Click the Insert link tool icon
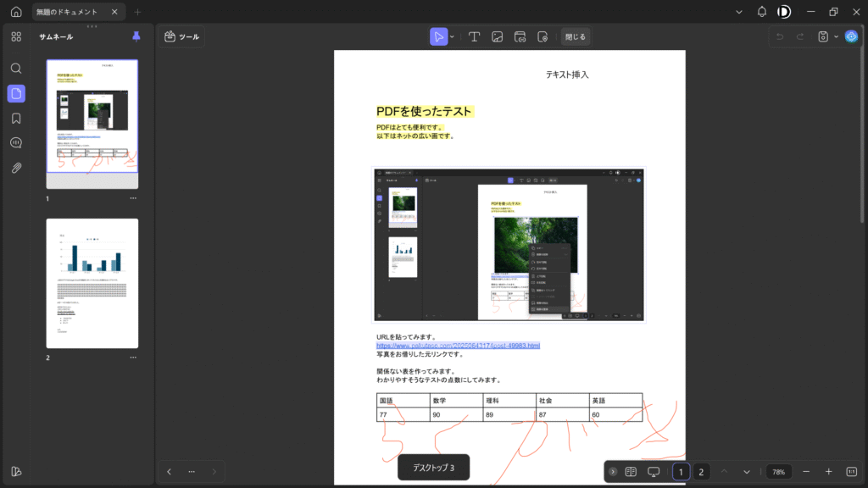Image resolution: width=868 pixels, height=488 pixels. click(x=520, y=36)
